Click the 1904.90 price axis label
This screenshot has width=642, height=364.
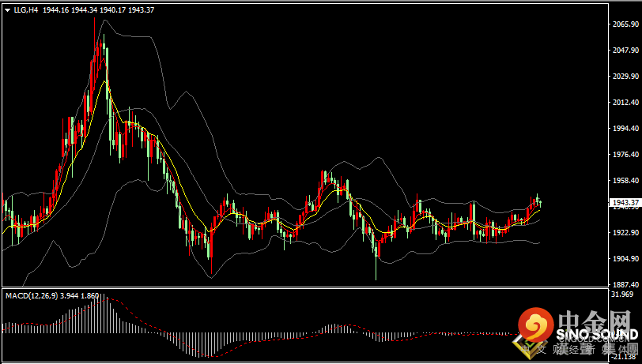click(x=625, y=259)
